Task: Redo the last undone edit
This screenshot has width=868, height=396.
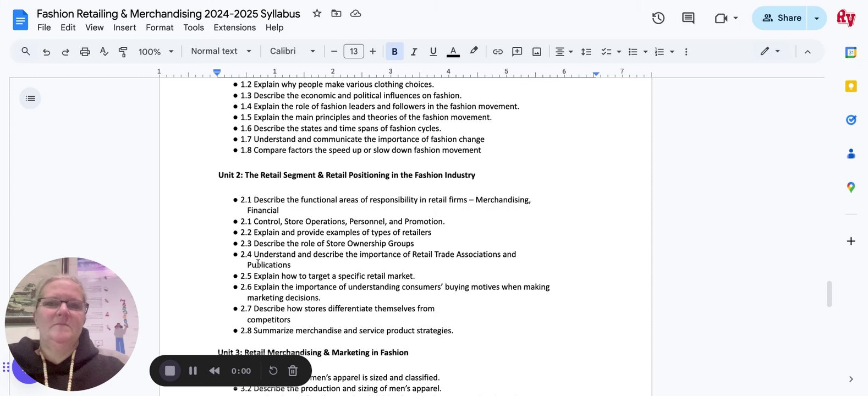Action: coord(65,52)
